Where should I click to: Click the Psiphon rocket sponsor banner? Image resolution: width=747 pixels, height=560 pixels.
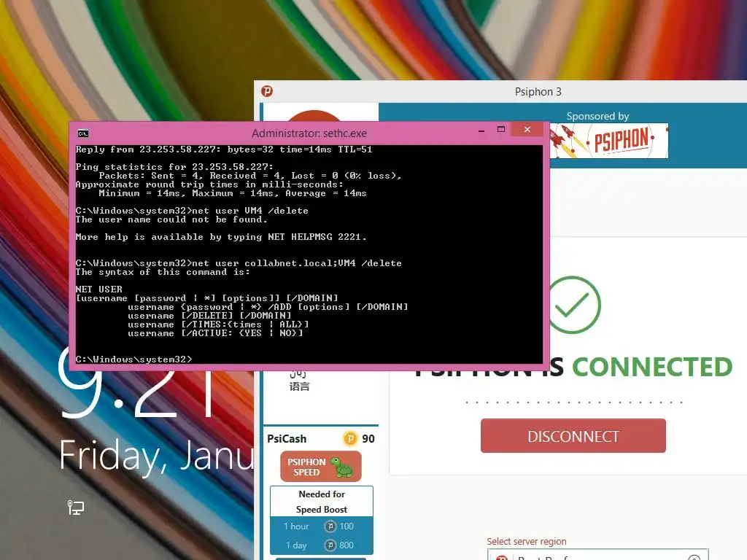click(x=609, y=141)
